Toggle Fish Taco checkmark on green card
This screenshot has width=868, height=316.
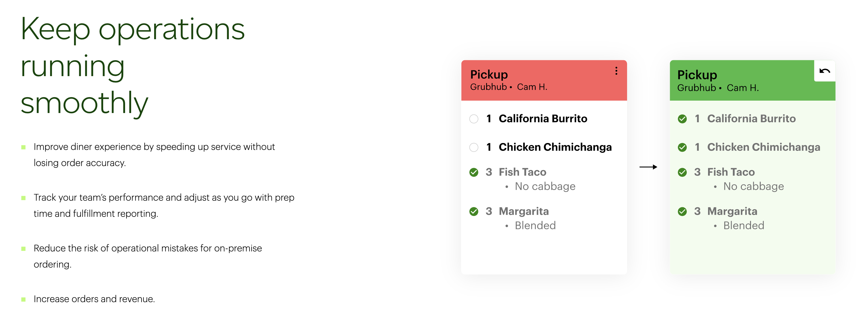pos(682,172)
